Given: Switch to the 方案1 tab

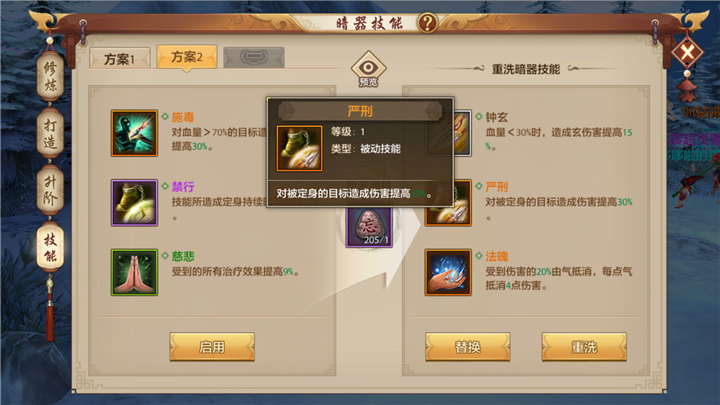Looking at the screenshot, I should (x=119, y=59).
